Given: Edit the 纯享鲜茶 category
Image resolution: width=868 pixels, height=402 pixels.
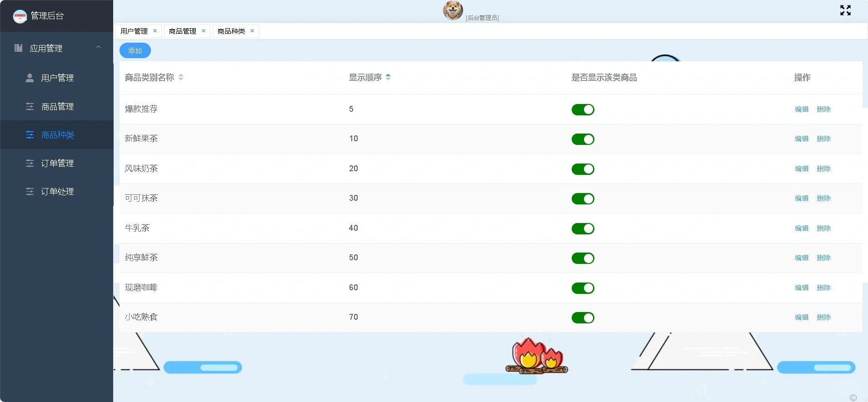Looking at the screenshot, I should (802, 258).
